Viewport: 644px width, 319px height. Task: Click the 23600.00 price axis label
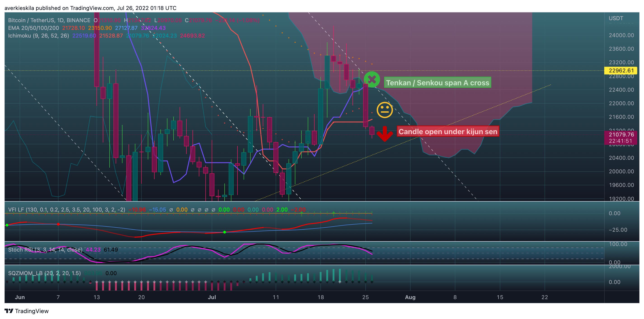pos(621,49)
